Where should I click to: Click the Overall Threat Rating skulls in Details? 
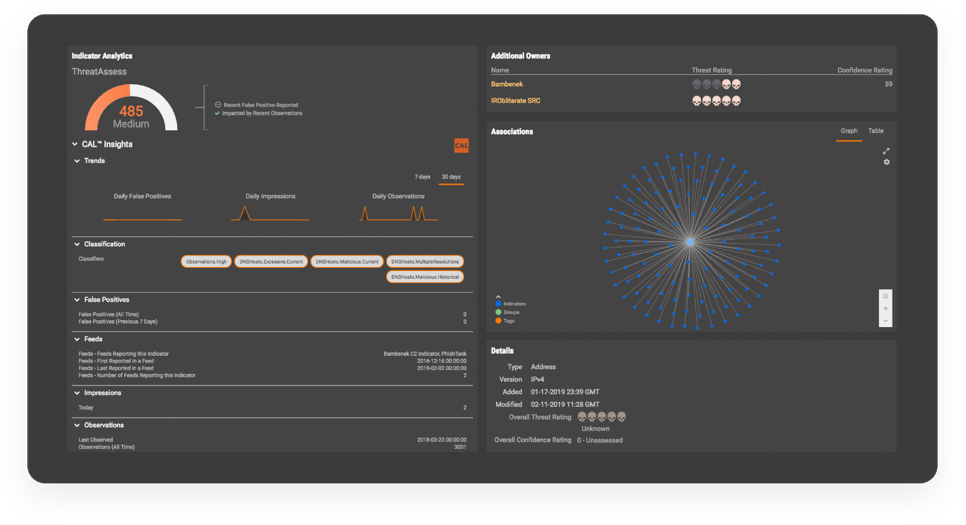[601, 417]
